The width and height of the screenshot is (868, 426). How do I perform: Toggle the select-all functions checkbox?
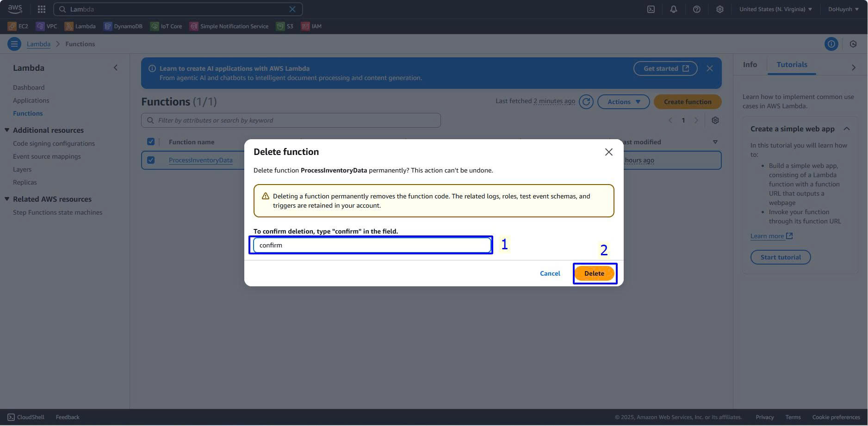(151, 142)
